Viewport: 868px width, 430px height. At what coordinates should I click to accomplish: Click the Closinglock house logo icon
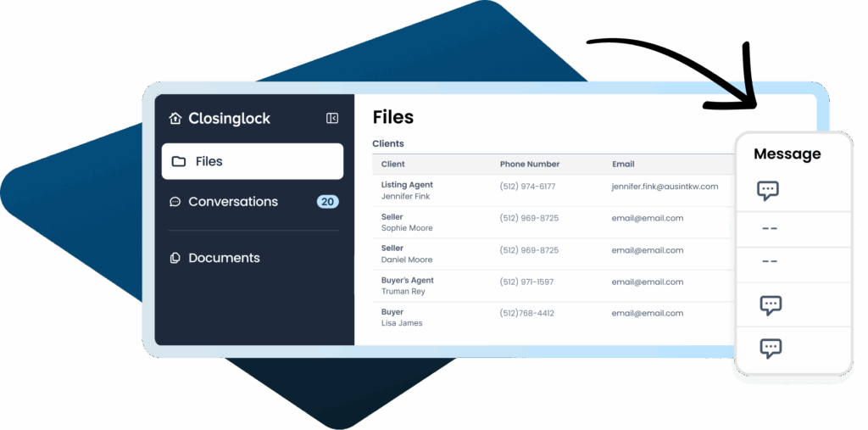[175, 118]
